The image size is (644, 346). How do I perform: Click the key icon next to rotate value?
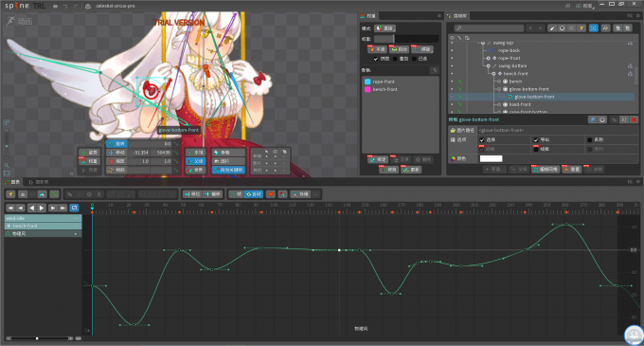pyautogui.click(x=176, y=144)
